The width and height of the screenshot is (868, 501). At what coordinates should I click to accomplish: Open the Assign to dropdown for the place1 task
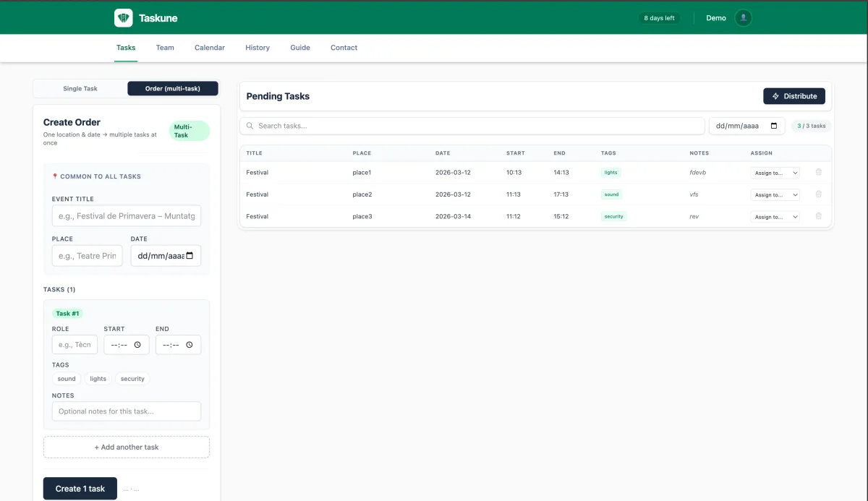775,172
